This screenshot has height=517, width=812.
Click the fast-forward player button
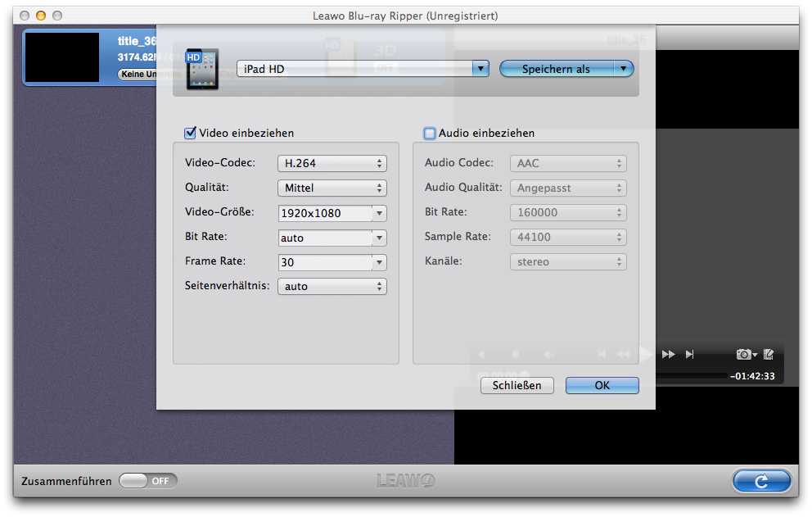click(668, 355)
